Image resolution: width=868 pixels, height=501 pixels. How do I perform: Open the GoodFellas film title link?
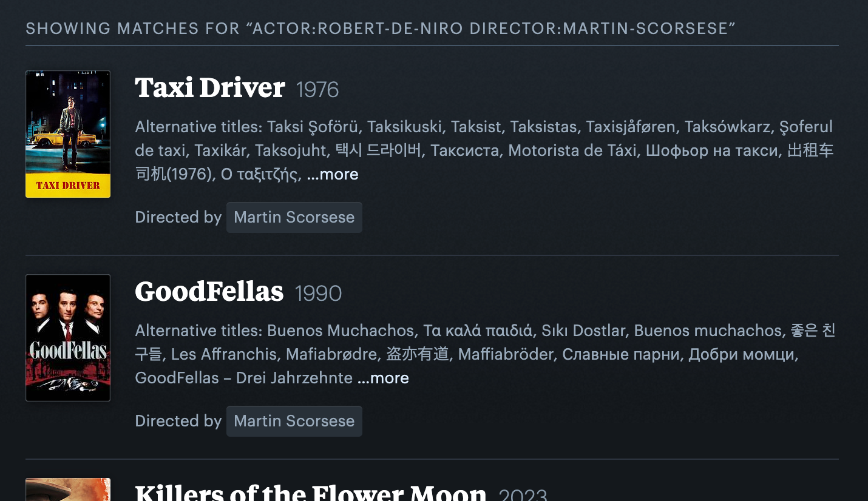[209, 292]
